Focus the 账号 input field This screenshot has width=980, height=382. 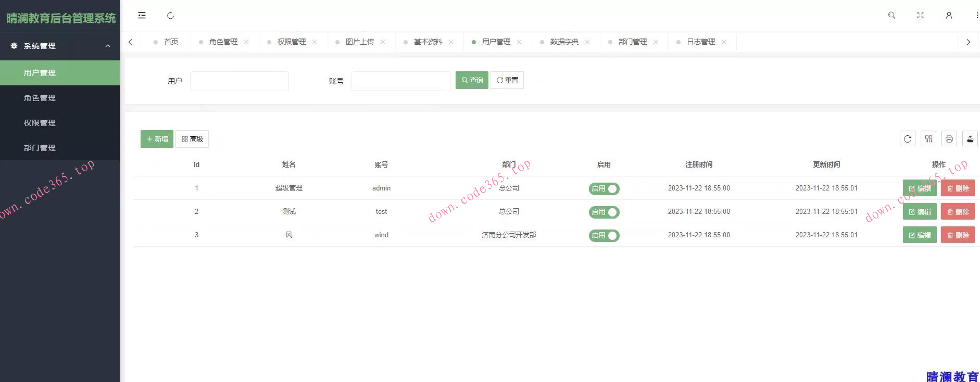coord(401,81)
